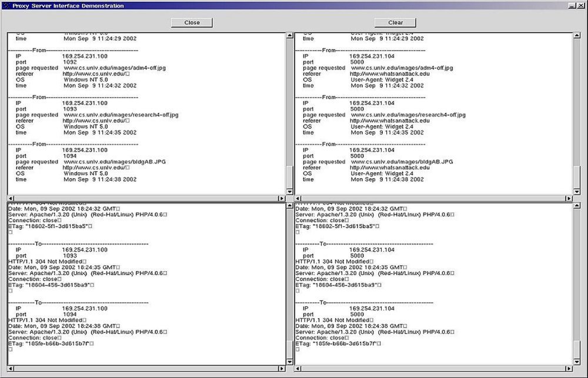Minimize the Proxy Server Interface window
Screen dimensions: 588x378
point(572,5)
